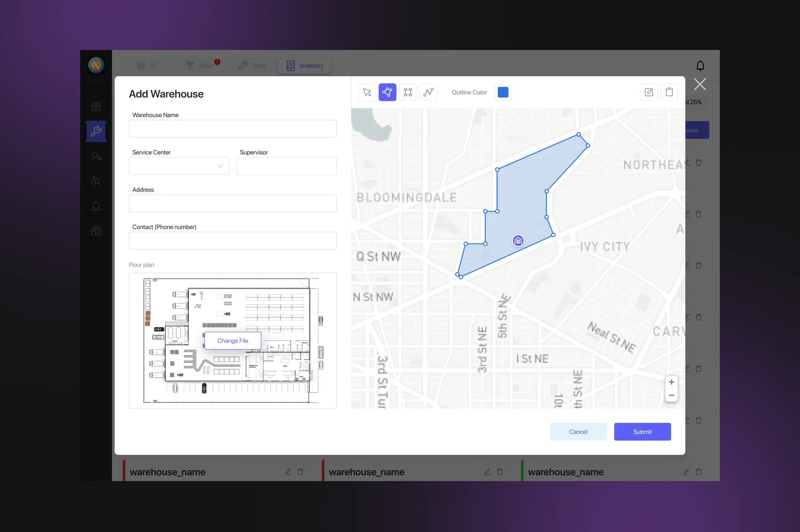
Task: Open notifications bell in top bar
Action: pos(700,66)
